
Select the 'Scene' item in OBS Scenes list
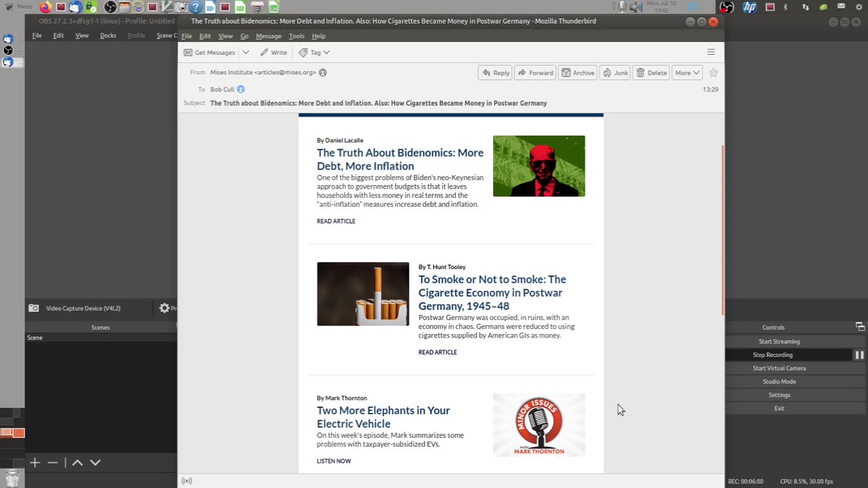click(x=100, y=338)
